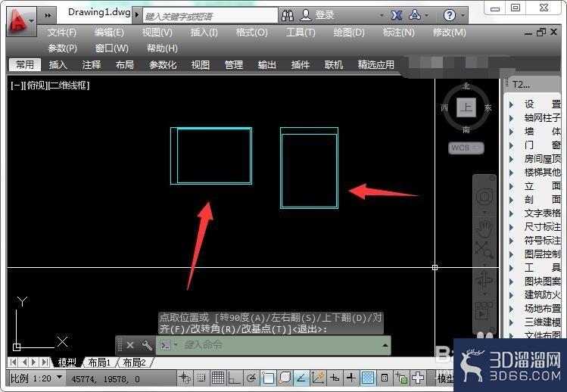This screenshot has width=567, height=392.
Task: Expand the Quick Access toolbar arrow
Action: click(48, 16)
